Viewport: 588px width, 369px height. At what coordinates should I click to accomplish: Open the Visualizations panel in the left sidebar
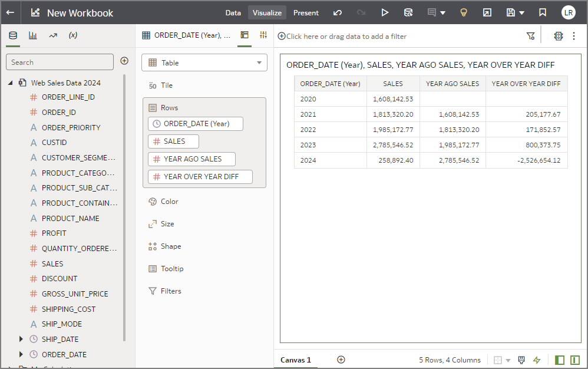tap(33, 35)
